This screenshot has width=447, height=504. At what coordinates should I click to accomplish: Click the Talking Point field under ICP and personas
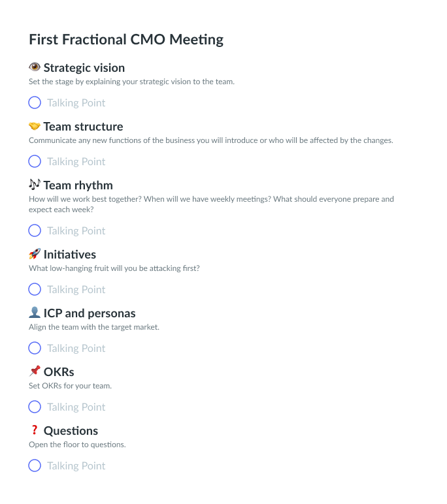[76, 348]
